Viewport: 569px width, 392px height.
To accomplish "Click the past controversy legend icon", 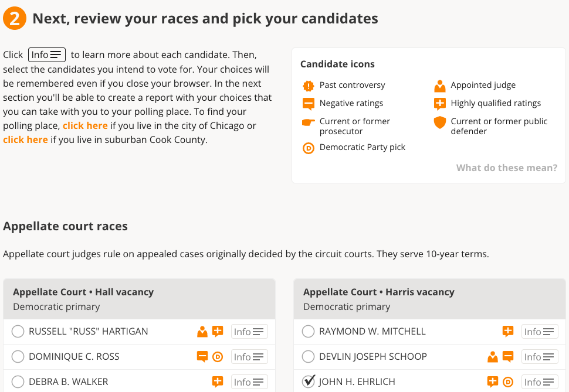I will [309, 86].
